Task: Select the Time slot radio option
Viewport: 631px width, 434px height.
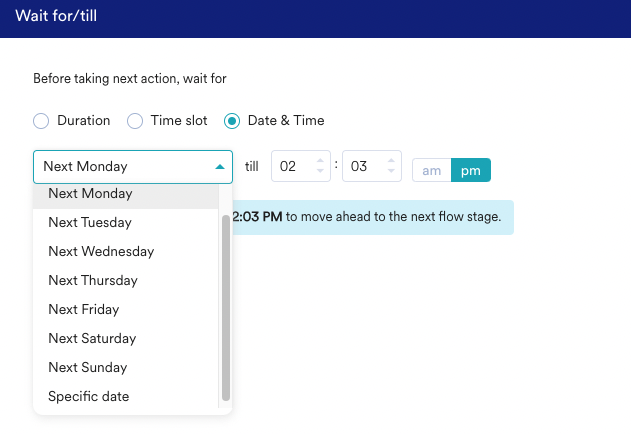Action: [135, 121]
